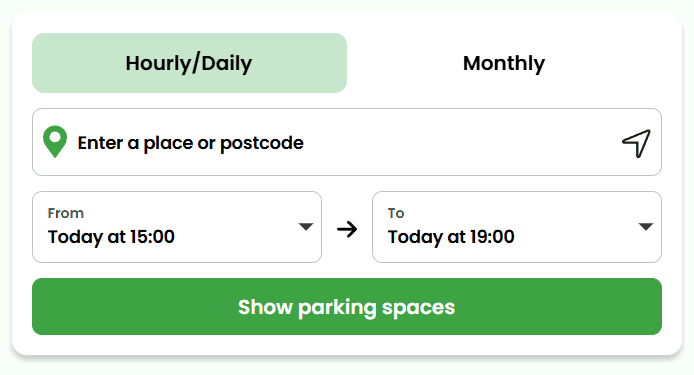The width and height of the screenshot is (694, 375).
Task: Switch to the Monthly tab
Action: pyautogui.click(x=504, y=63)
